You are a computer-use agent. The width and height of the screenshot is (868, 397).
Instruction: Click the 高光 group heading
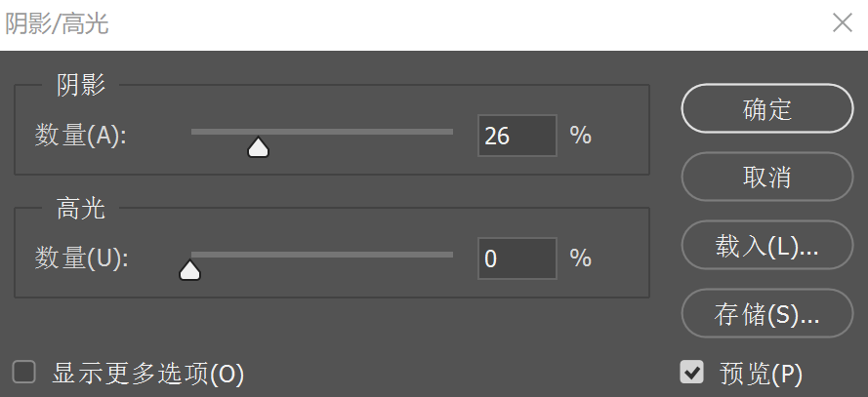click(81, 207)
